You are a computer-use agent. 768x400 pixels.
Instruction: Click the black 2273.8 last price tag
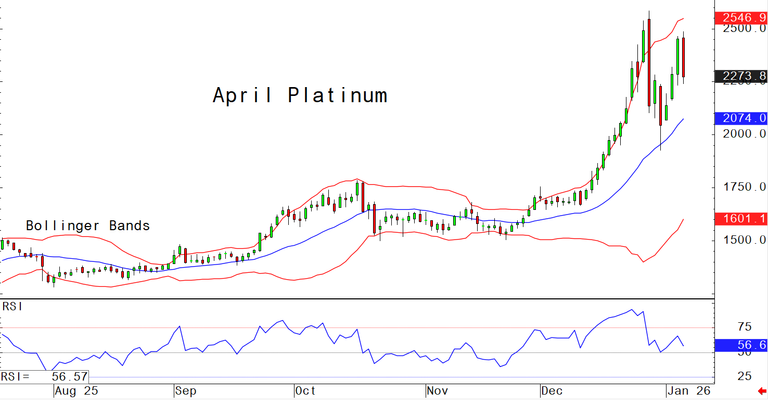740,76
